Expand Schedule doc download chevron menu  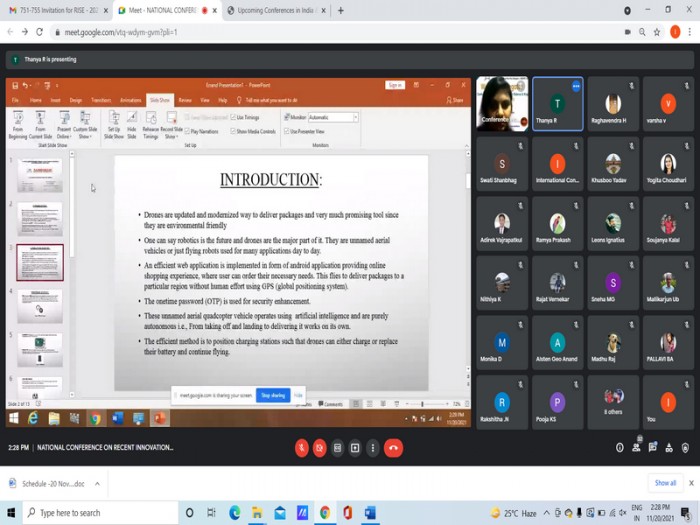(97, 483)
